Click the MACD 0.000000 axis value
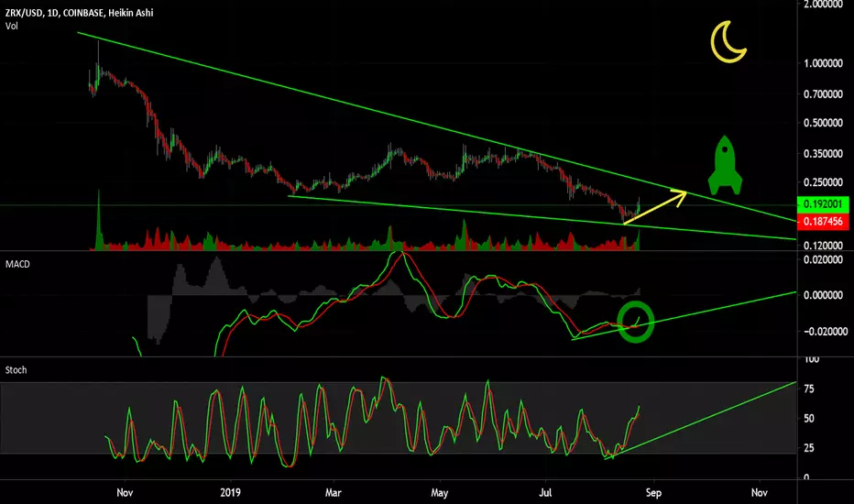 coord(823,295)
